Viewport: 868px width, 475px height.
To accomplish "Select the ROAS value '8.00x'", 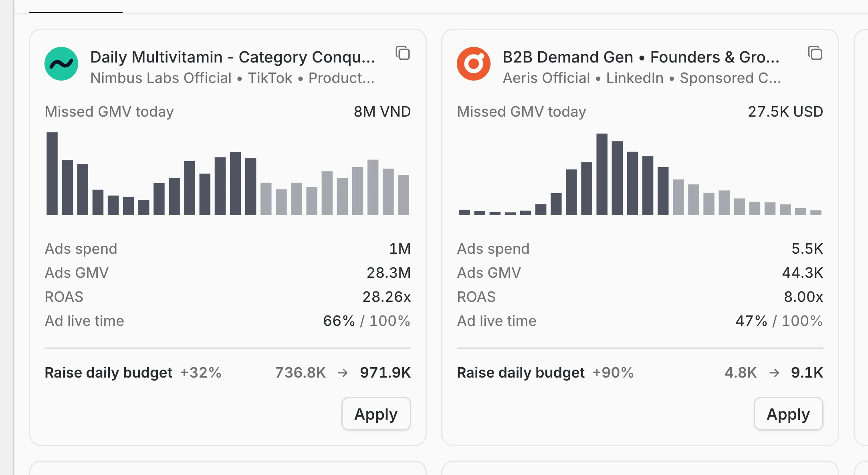I will (x=803, y=297).
